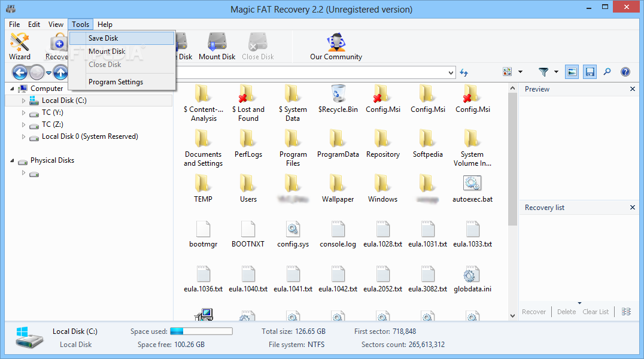Select the Windows folder
This screenshot has height=359, width=644.
click(x=383, y=188)
